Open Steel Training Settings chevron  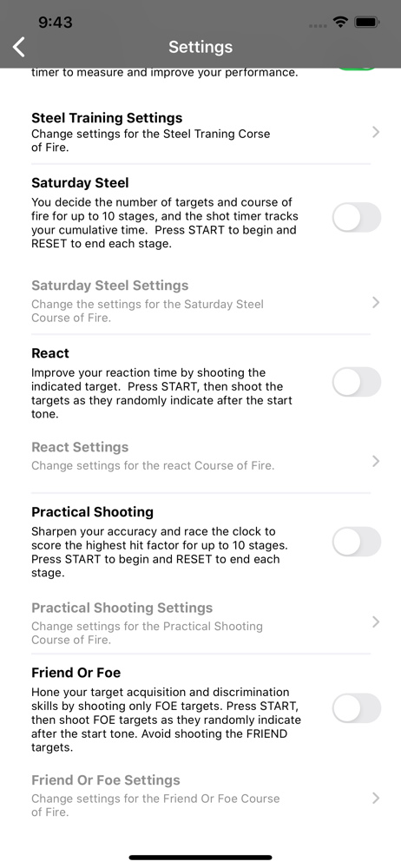click(376, 132)
